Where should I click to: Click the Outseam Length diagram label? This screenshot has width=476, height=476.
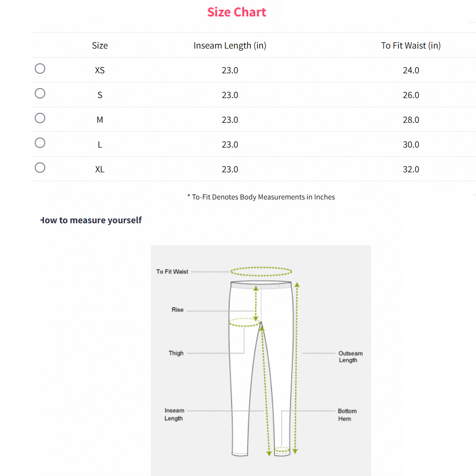351,357
